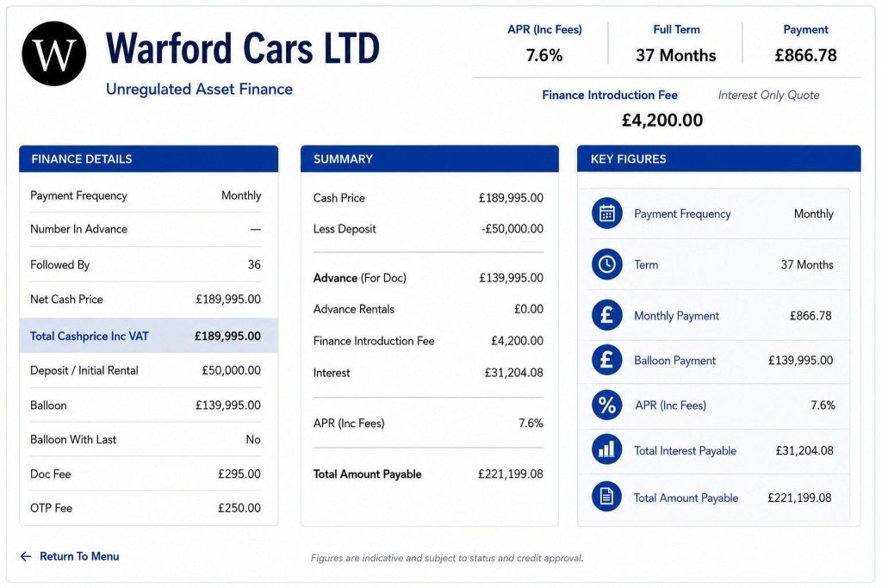Select the Summary panel header

[430, 159]
